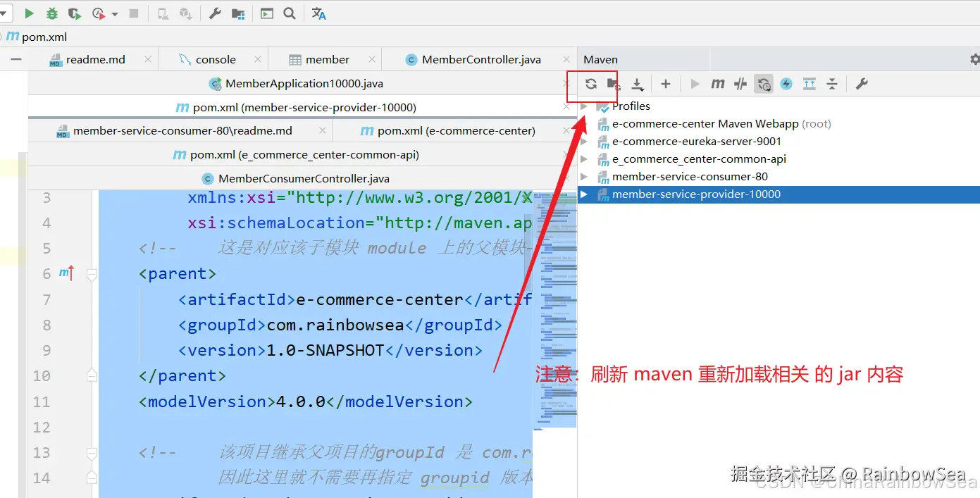Click fold marker at line 10 closing parent
This screenshot has height=498, width=980.
tap(92, 376)
